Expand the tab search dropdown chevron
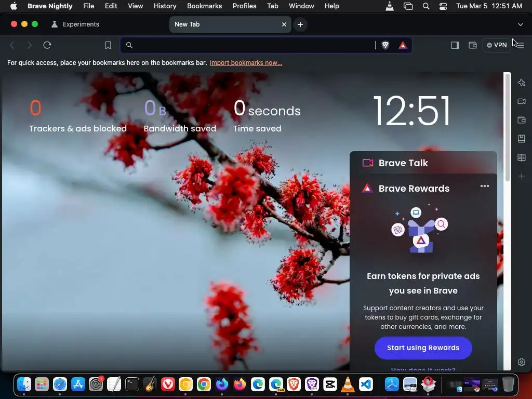532x399 pixels. 520,24
